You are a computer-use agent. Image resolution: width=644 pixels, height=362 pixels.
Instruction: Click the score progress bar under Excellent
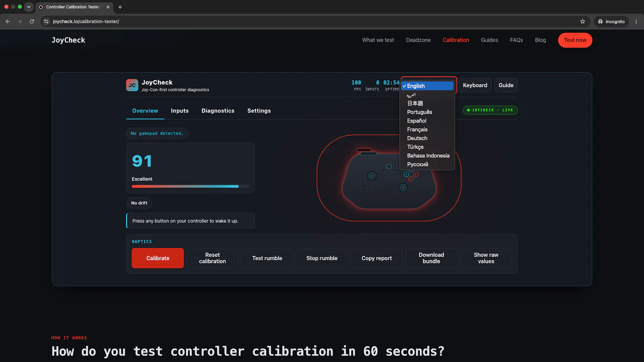(x=190, y=186)
